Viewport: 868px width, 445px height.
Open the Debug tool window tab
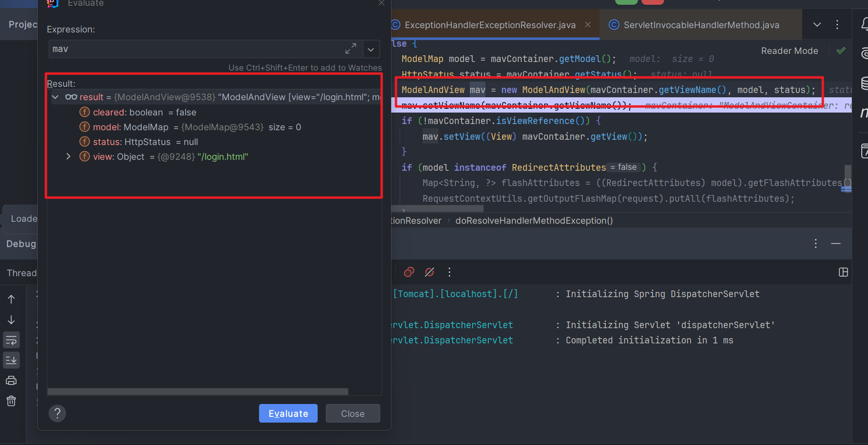21,244
